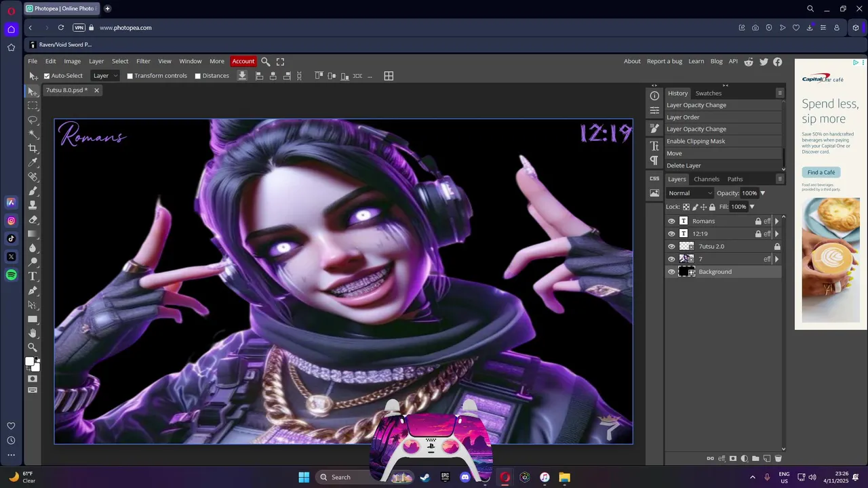The width and height of the screenshot is (868, 488).
Task: Select the Crop tool
Action: (x=33, y=148)
